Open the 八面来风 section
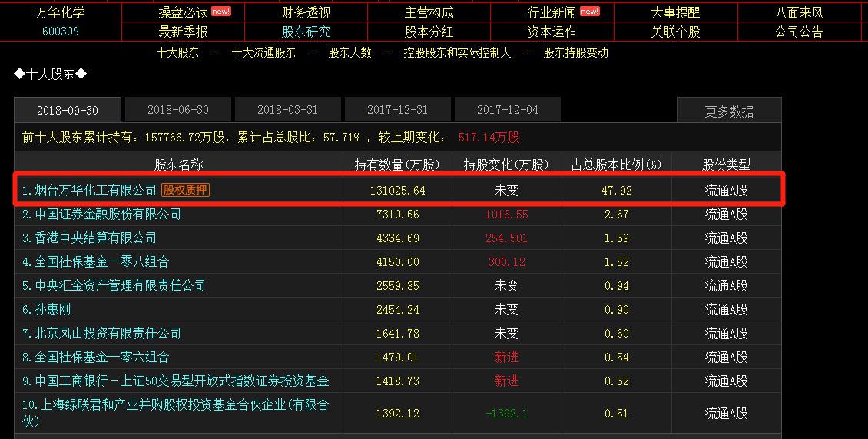 pos(800,12)
